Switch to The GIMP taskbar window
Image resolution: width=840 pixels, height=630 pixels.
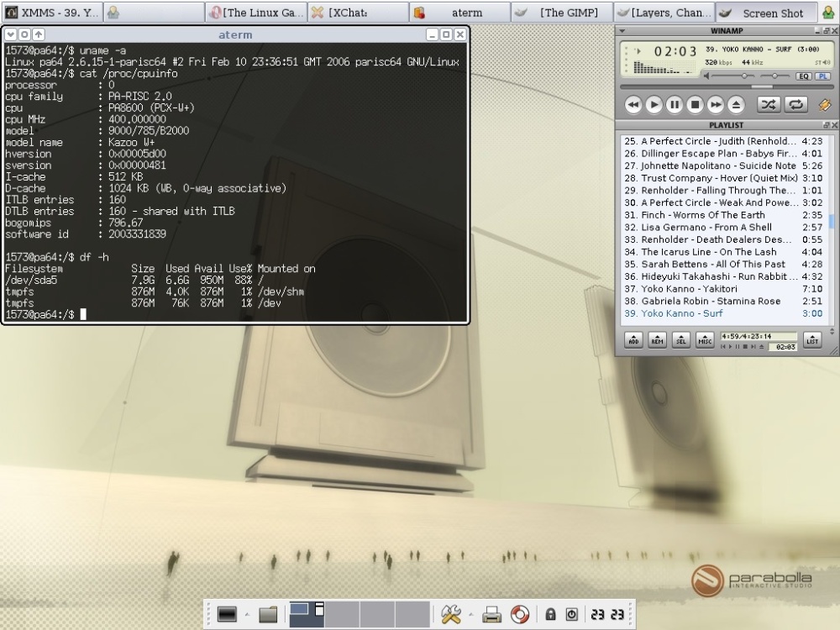(563, 13)
